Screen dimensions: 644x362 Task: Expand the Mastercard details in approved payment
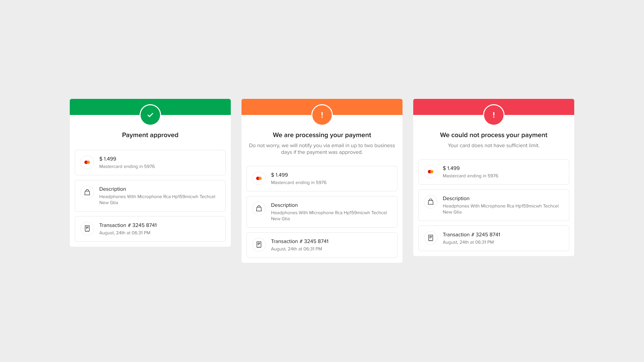pos(150,162)
